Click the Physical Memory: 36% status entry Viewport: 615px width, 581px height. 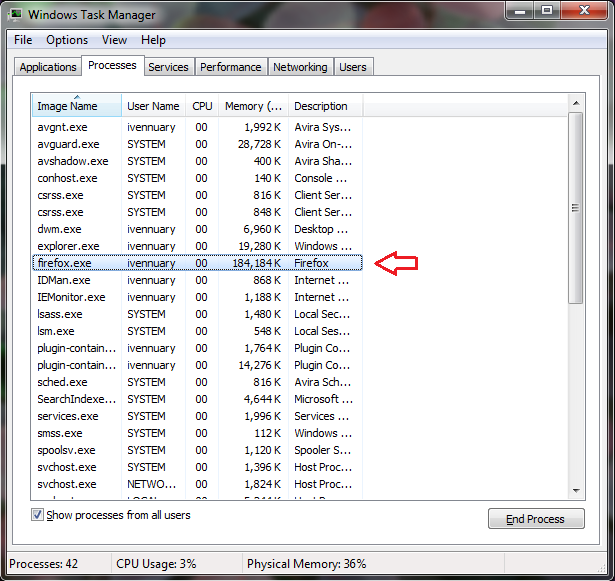(306, 564)
